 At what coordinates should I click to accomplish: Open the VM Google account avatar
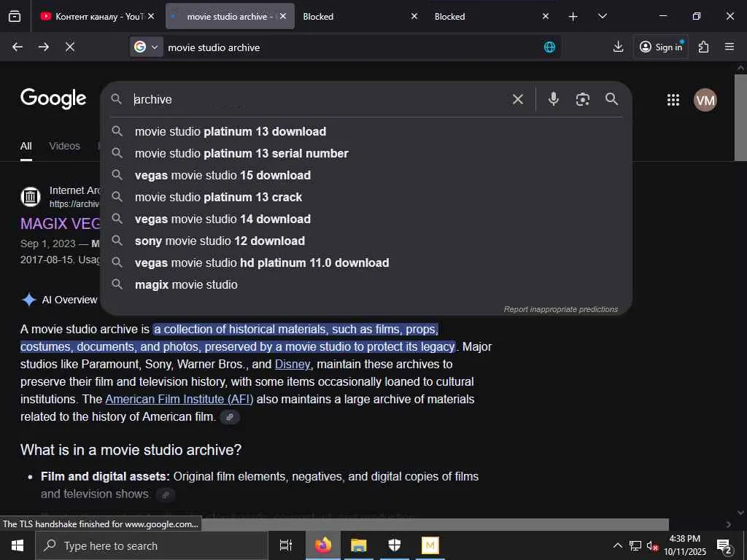pyautogui.click(x=705, y=100)
